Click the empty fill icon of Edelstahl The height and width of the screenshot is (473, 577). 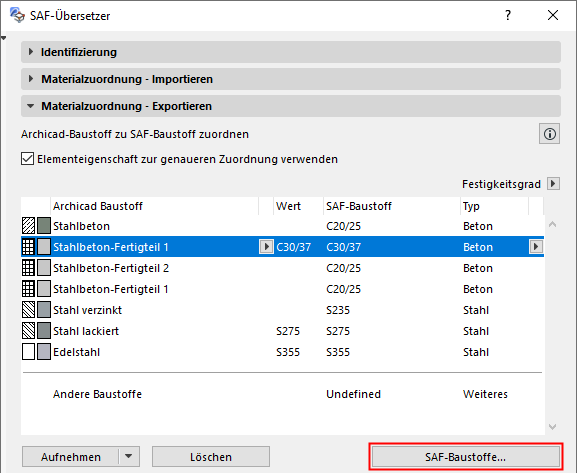tap(28, 352)
